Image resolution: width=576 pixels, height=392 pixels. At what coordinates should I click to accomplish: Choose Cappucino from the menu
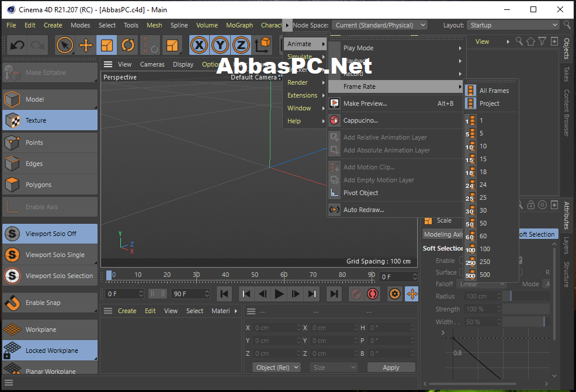[x=397, y=120]
